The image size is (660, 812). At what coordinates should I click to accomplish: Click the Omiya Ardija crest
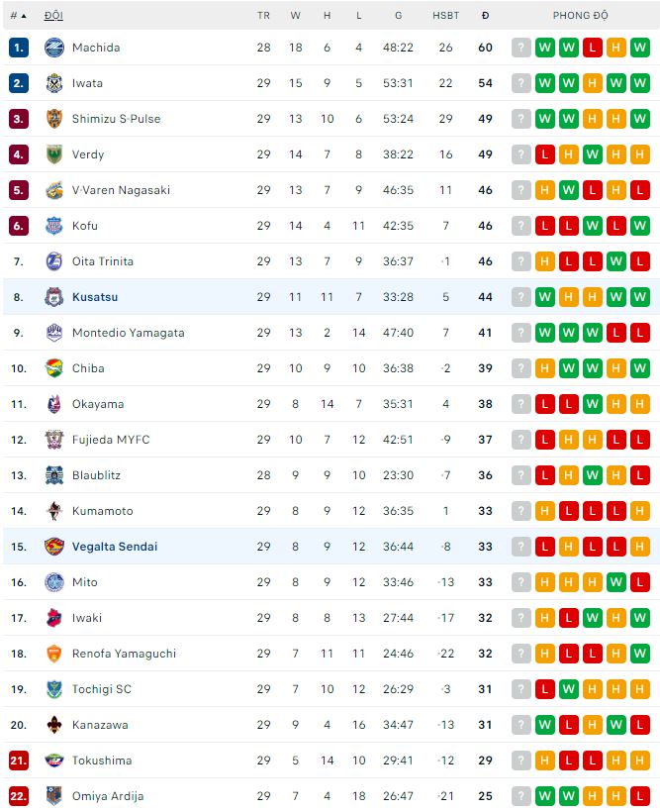tap(54, 796)
